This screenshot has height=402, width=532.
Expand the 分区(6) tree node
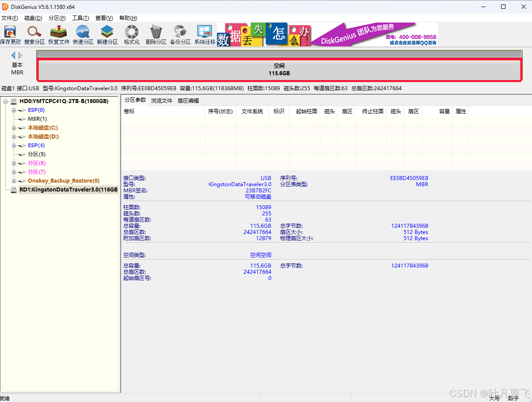coord(14,163)
